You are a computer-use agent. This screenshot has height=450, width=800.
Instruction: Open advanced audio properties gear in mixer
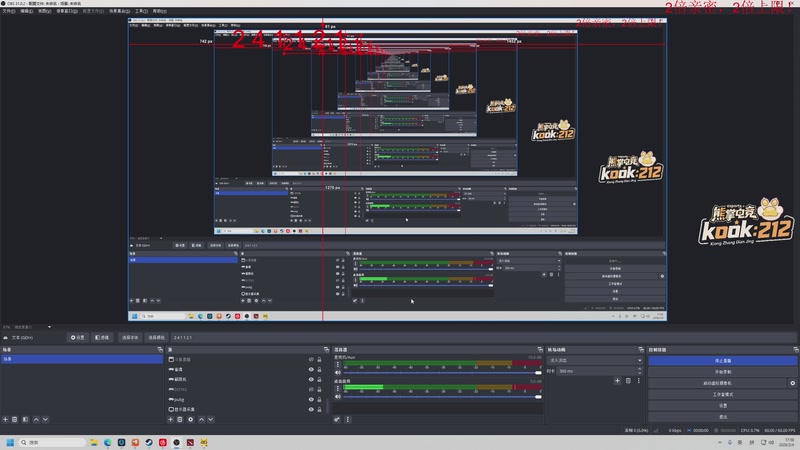point(337,419)
